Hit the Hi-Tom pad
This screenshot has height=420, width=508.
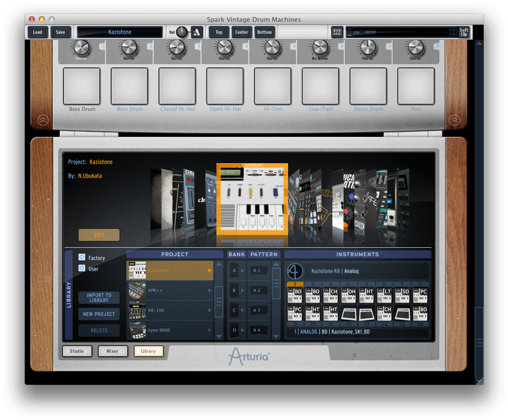(x=273, y=86)
